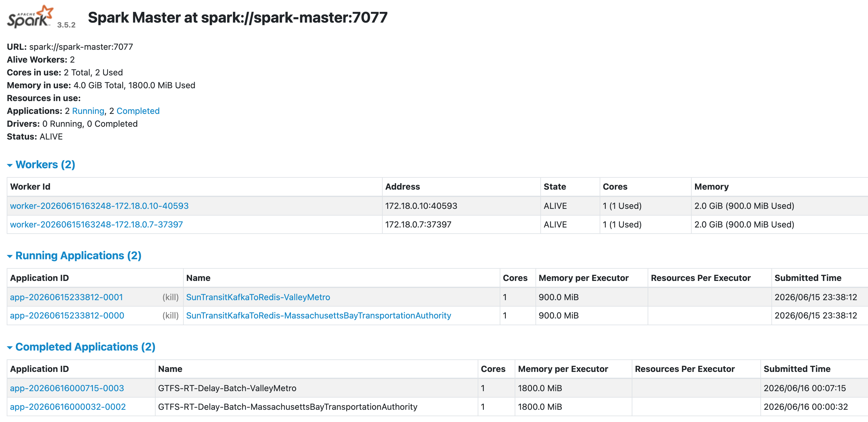Open SunTransitKafkaToRedis-MassachusettsBayTransportationAuthority application UI
Viewport: 868px width, 422px height.
tap(319, 315)
